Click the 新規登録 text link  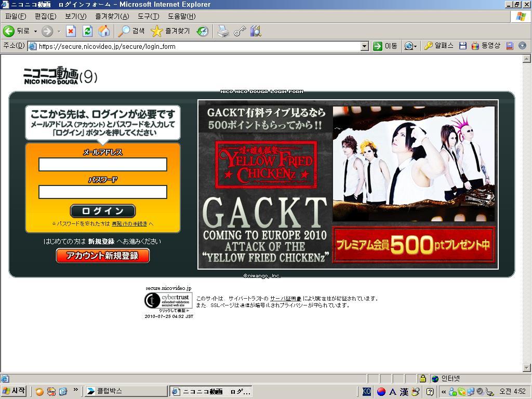101,241
